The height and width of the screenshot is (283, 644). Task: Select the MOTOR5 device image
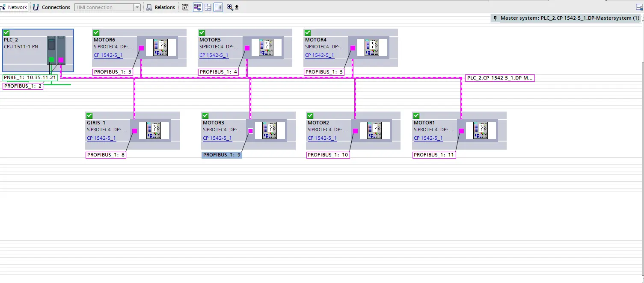(266, 47)
